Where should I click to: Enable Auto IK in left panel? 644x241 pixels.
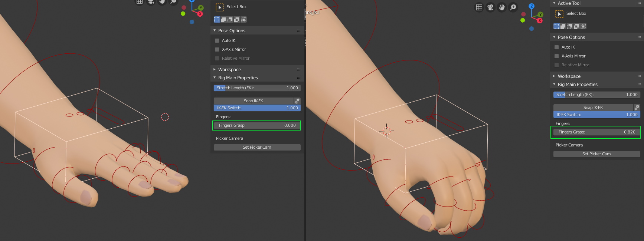coord(217,40)
